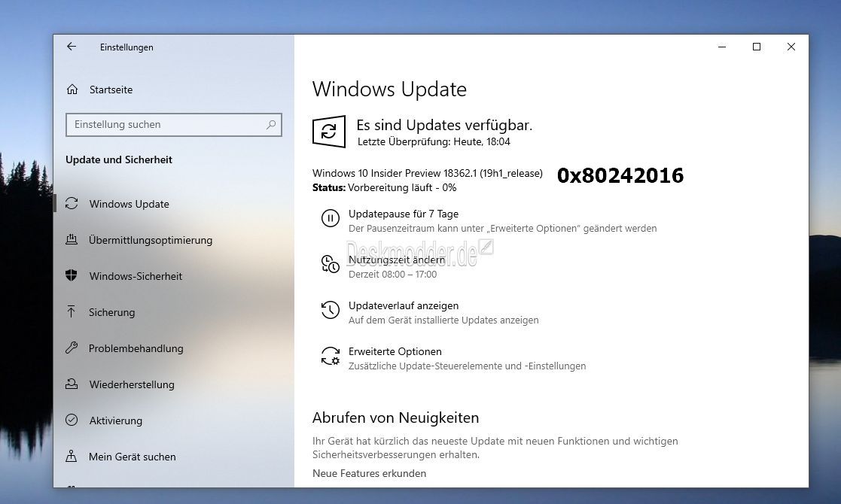Show Updateverlauf anzeigen
The image size is (841, 504).
click(x=404, y=306)
